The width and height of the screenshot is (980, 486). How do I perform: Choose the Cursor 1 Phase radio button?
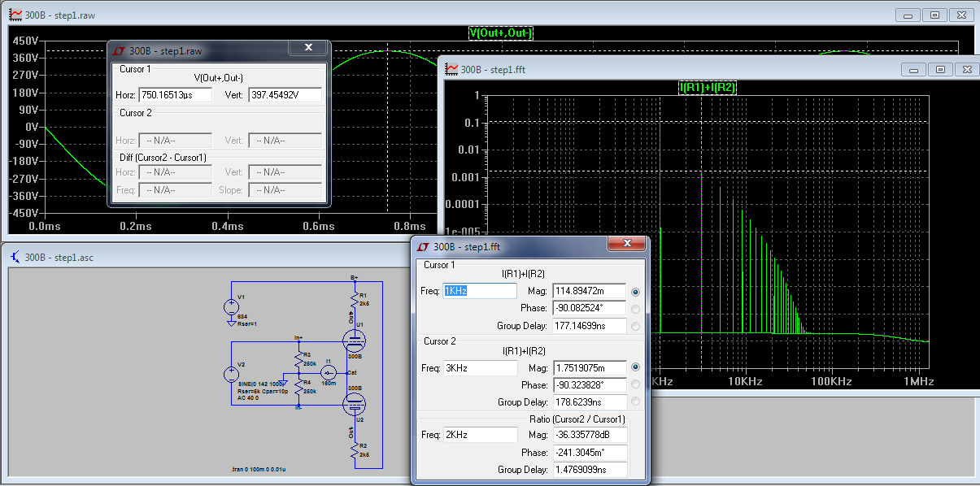pos(635,309)
